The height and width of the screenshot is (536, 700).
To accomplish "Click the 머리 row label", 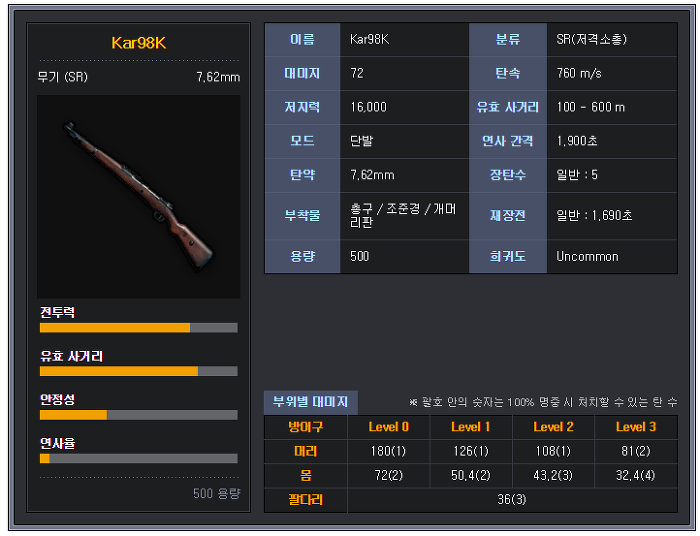I will (306, 451).
